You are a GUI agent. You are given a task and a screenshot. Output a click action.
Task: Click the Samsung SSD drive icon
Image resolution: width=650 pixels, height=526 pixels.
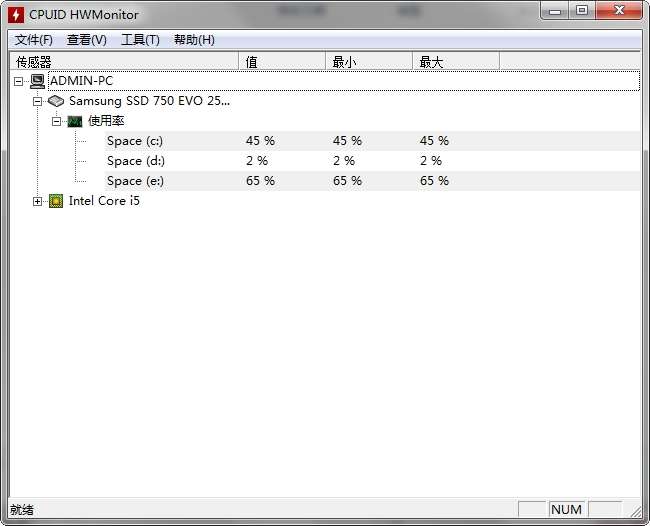(56, 101)
